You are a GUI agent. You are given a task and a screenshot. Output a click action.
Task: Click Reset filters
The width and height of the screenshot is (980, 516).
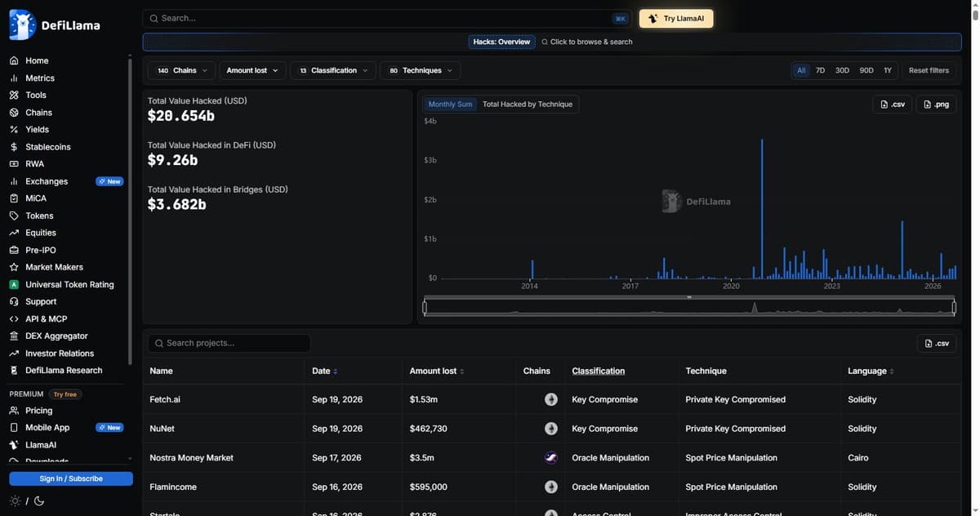point(929,71)
